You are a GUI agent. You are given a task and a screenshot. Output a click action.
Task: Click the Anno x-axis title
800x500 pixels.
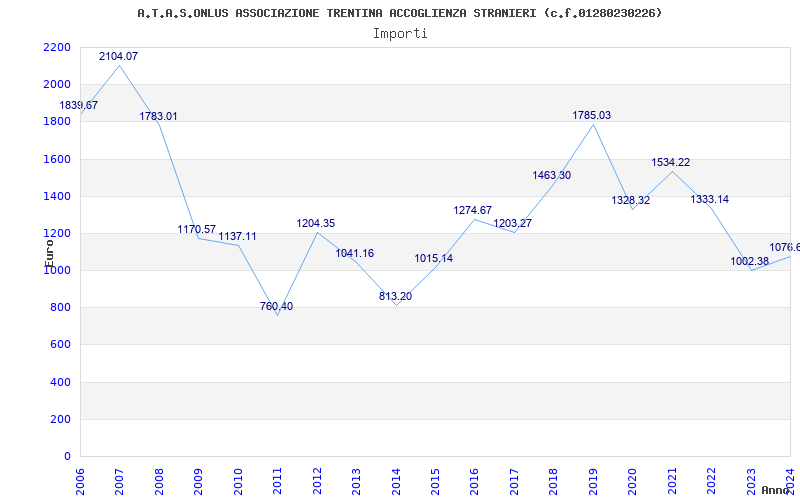point(776,490)
